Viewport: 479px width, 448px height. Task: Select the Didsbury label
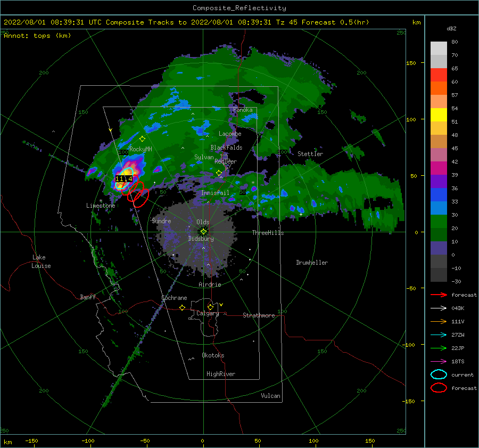coord(201,239)
